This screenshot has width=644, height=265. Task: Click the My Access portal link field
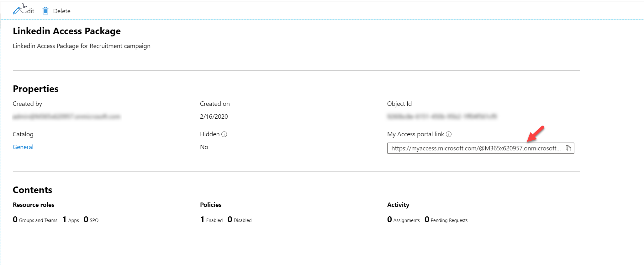tap(480, 148)
